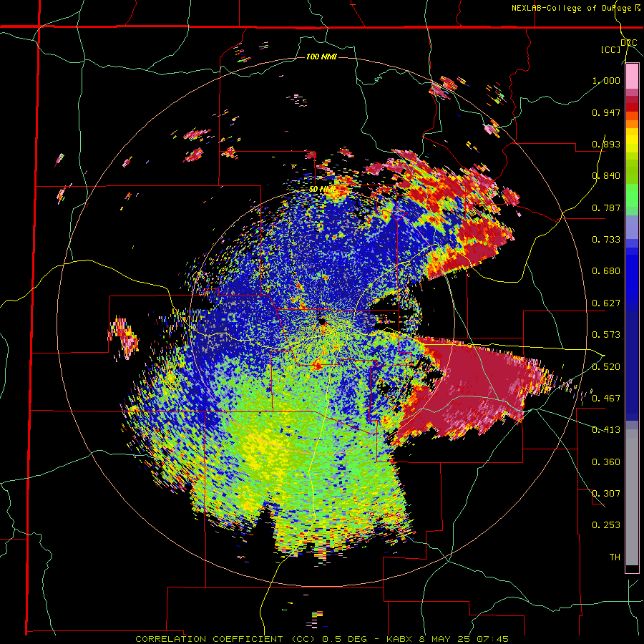Click the 0.307 scale value
The height and width of the screenshot is (644, 644).
pos(606,493)
